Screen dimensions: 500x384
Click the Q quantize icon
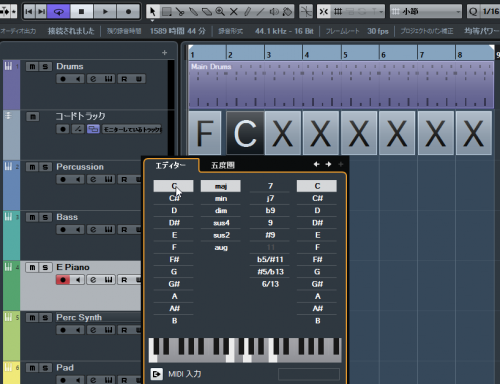click(473, 12)
